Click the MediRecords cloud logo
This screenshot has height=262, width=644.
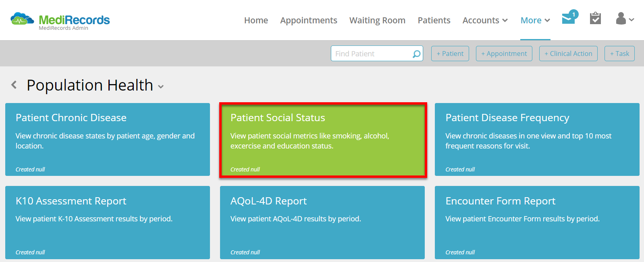(x=22, y=19)
